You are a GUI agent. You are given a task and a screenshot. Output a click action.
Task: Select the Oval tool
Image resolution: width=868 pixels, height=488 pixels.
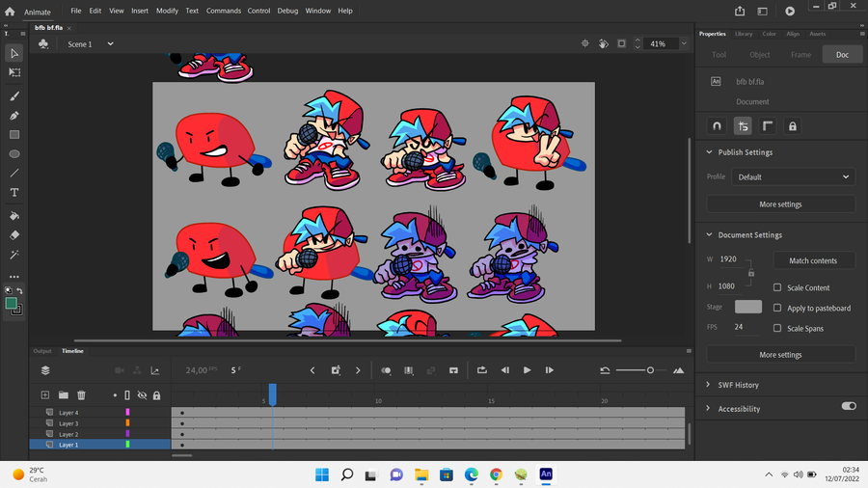click(x=14, y=154)
